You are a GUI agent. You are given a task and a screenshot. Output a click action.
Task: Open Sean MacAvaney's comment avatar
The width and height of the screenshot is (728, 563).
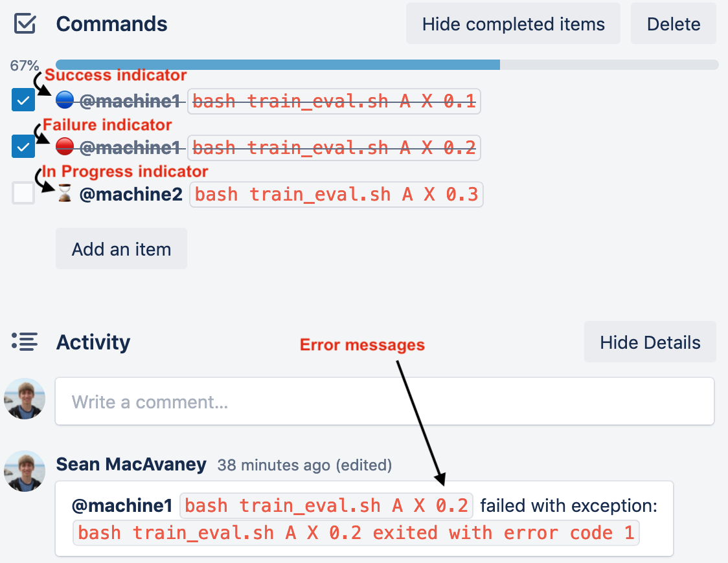25,471
